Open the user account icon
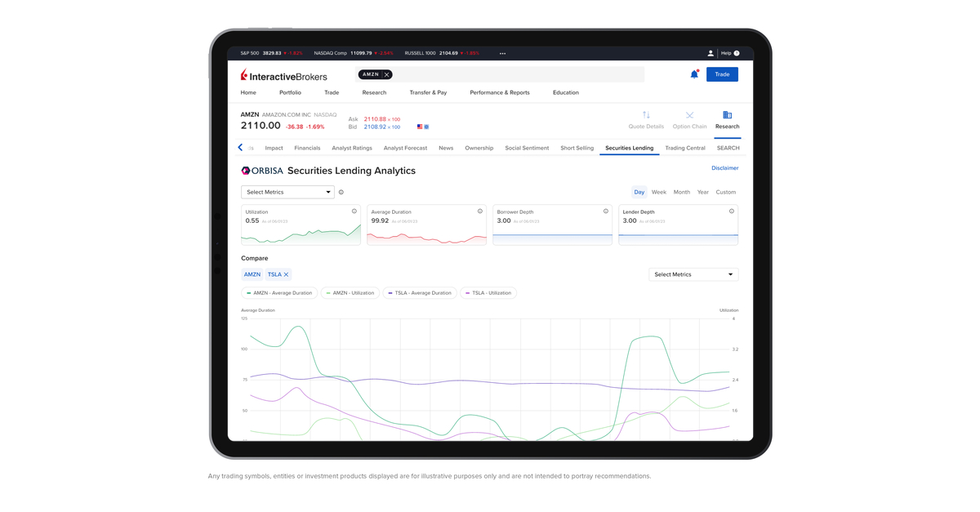This screenshot has width=980, height=512. click(x=710, y=52)
